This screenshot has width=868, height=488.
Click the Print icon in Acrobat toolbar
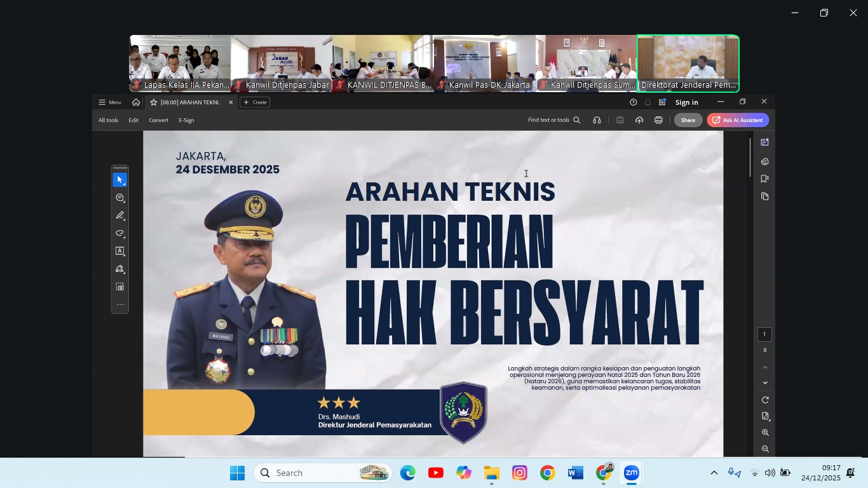pyautogui.click(x=658, y=120)
